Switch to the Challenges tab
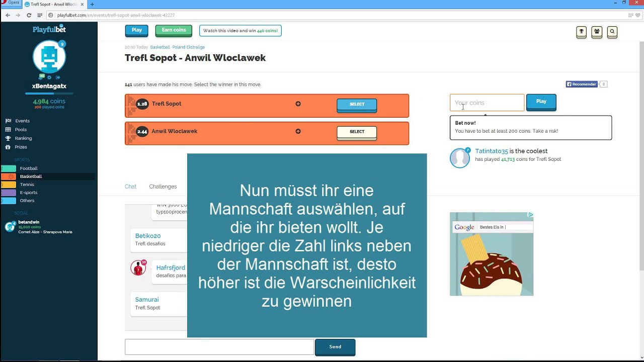The height and width of the screenshot is (362, 644). pyautogui.click(x=163, y=187)
